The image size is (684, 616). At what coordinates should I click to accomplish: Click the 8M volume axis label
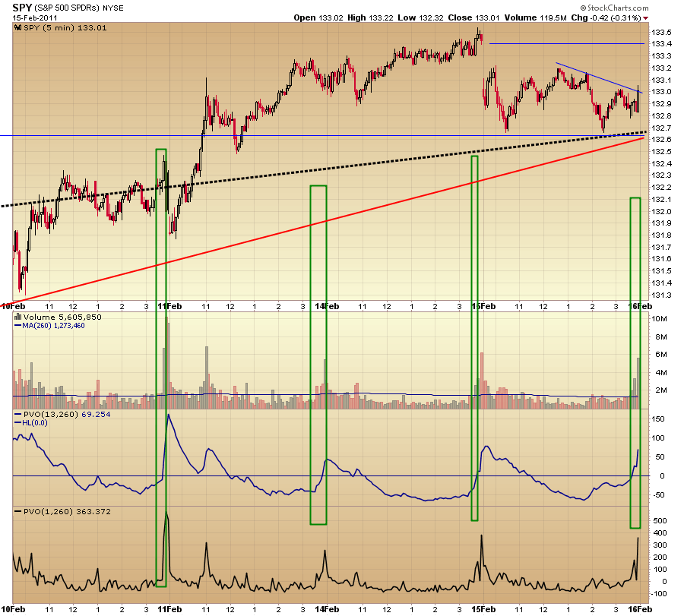click(x=661, y=337)
